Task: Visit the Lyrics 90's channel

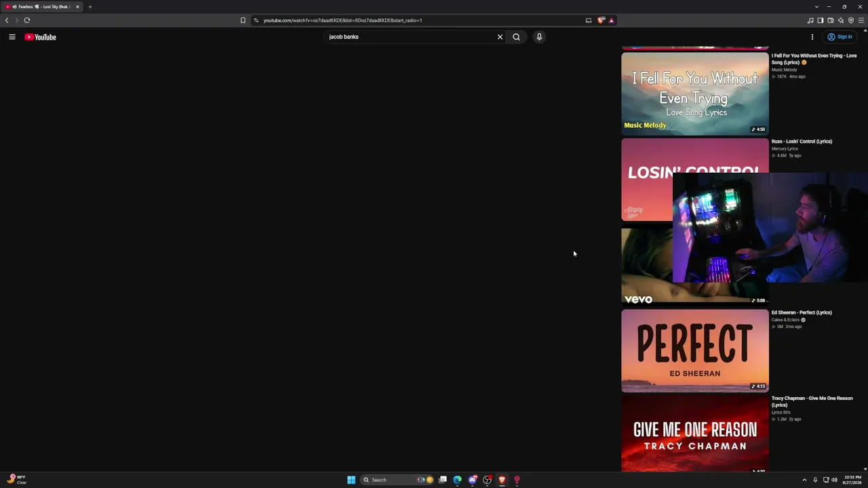Action: tap(781, 413)
